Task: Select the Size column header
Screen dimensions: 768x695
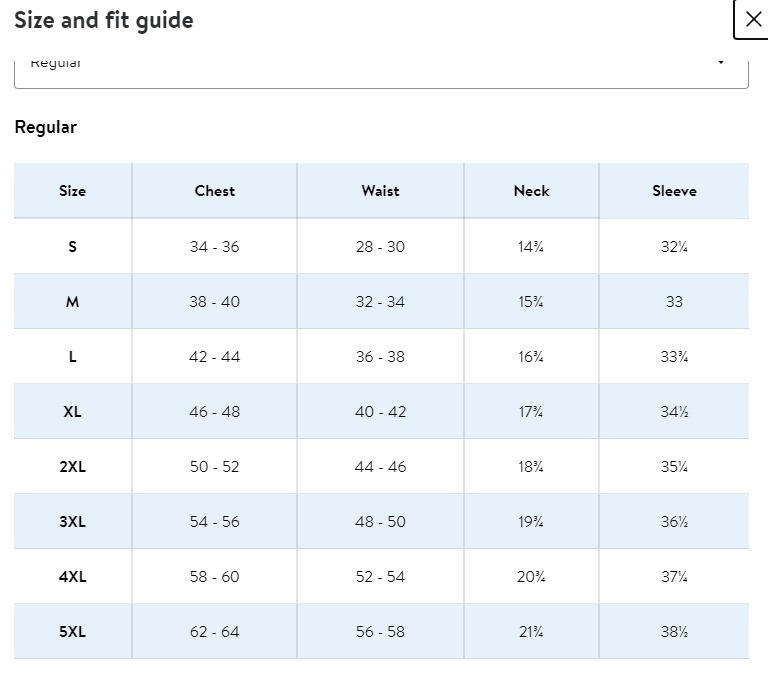Action: tap(72, 191)
